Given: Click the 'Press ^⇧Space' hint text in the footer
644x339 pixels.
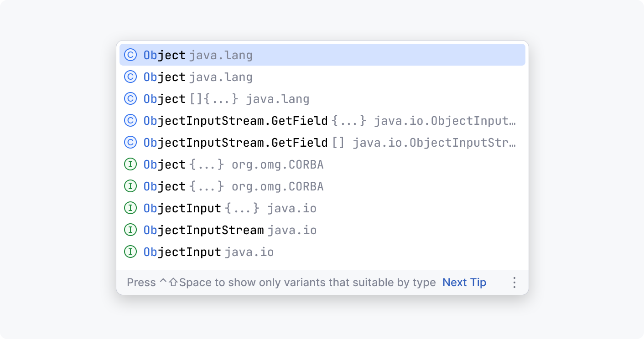Looking at the screenshot, I should 281,282.
